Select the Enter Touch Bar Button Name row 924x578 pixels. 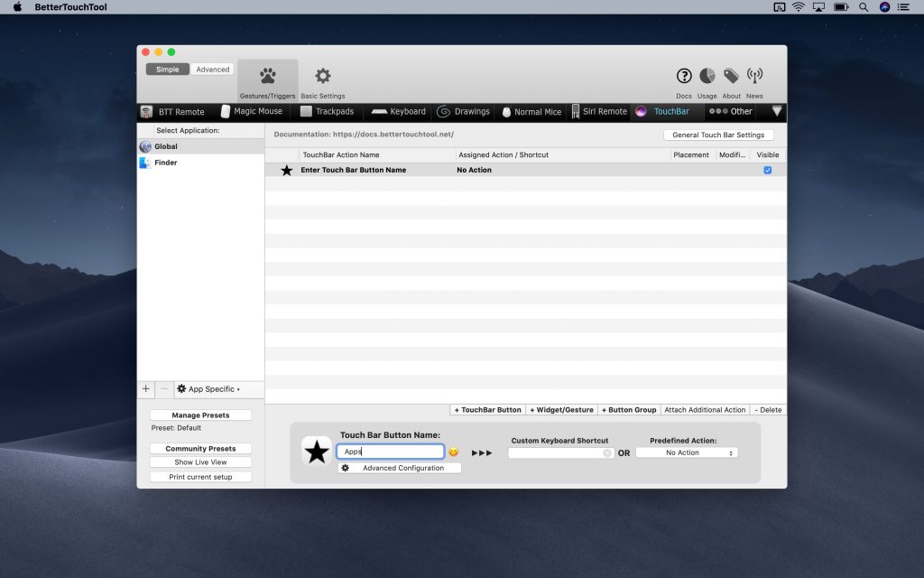pyautogui.click(x=526, y=170)
